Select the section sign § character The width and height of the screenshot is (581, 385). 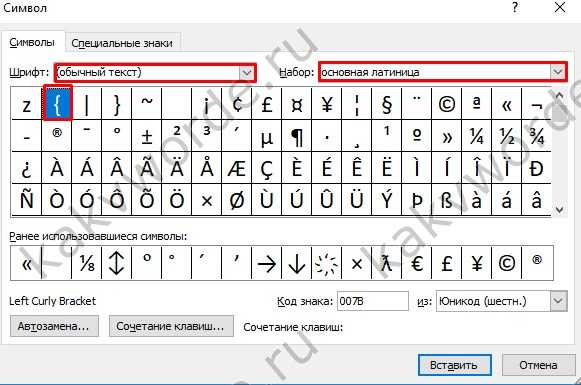point(386,104)
